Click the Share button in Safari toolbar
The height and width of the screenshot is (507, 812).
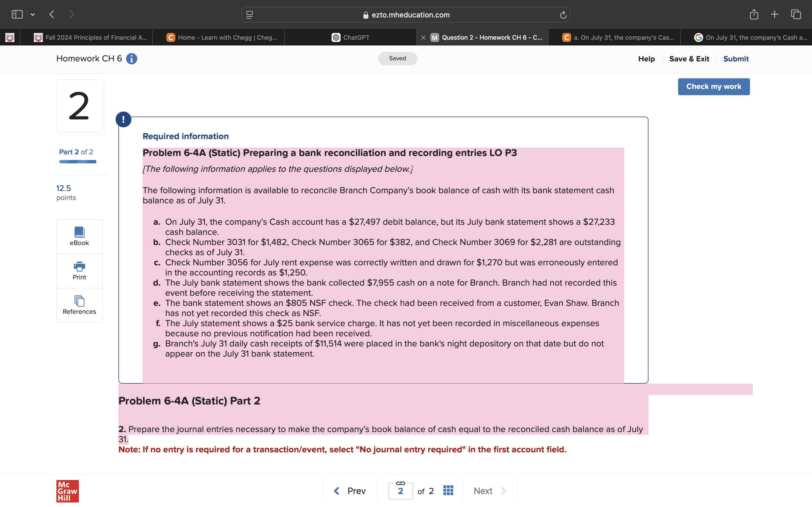754,14
